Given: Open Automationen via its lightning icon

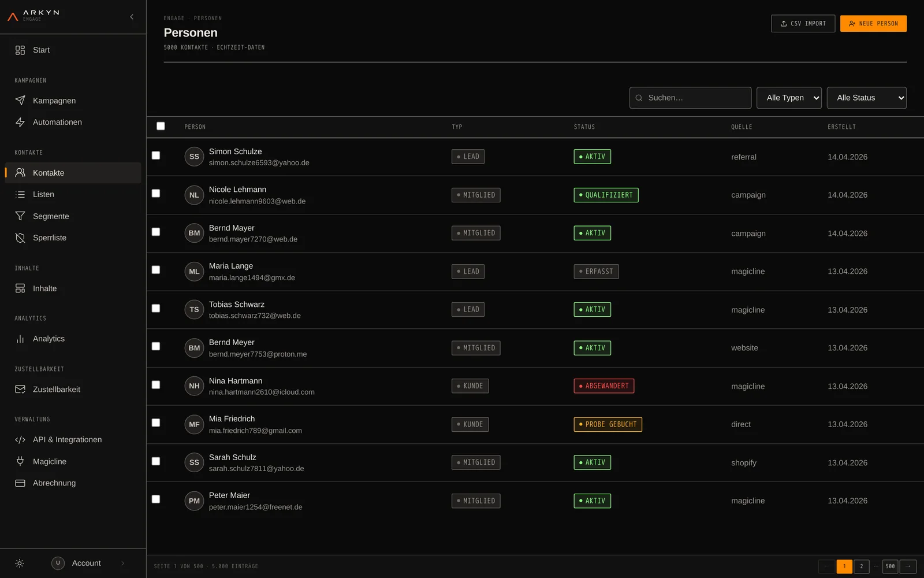Looking at the screenshot, I should pyautogui.click(x=20, y=123).
